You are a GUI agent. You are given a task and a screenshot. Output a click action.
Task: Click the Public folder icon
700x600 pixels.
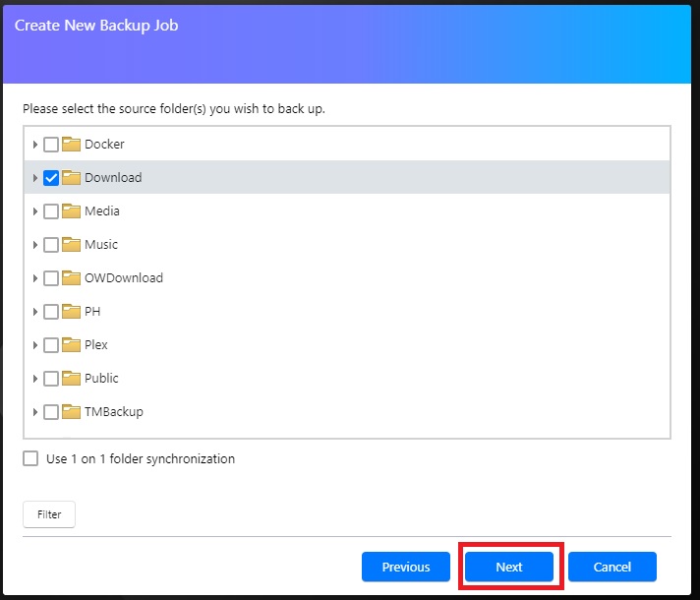(x=71, y=379)
